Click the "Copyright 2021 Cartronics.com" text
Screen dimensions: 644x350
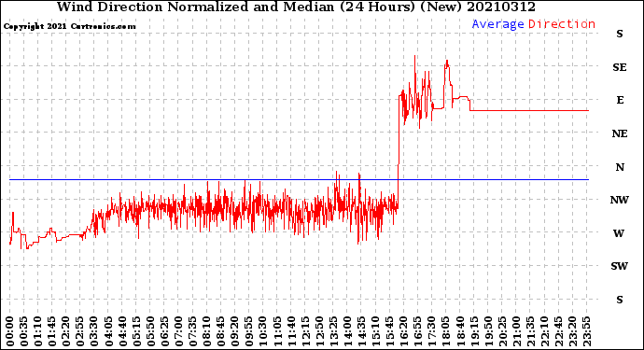click(69, 26)
